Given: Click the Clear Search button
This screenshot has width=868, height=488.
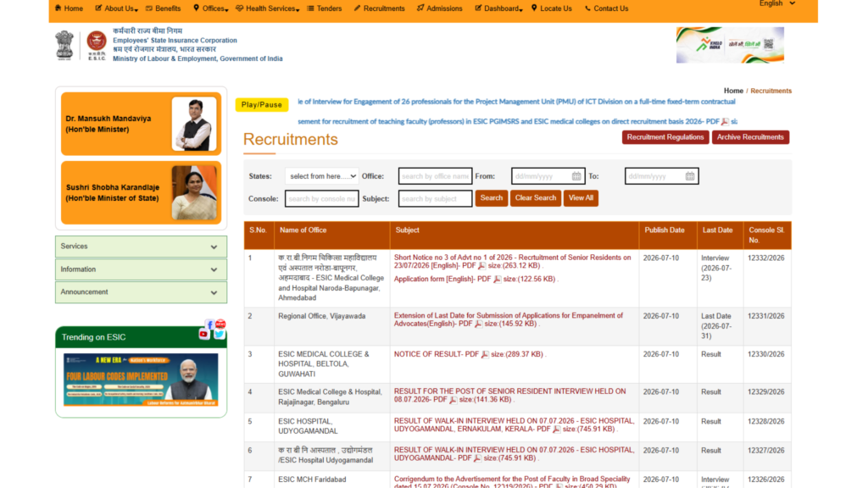Looking at the screenshot, I should pos(536,198).
